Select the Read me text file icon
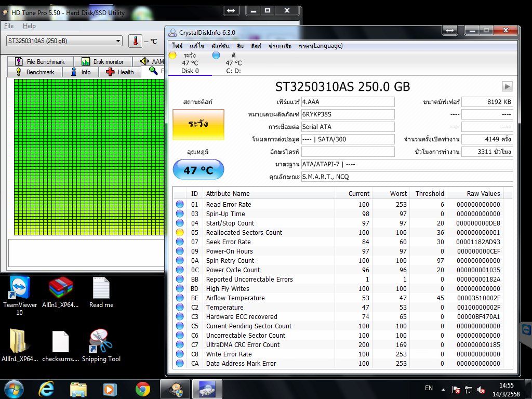The image size is (532, 399). point(101,292)
